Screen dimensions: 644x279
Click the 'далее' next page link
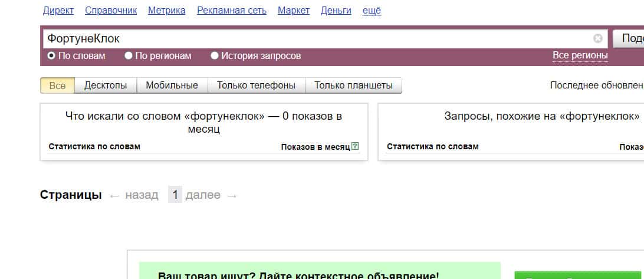pos(203,195)
